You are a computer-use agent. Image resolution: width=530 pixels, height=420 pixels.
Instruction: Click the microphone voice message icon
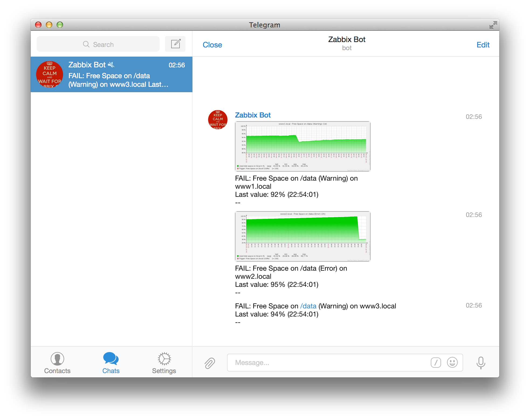click(481, 363)
